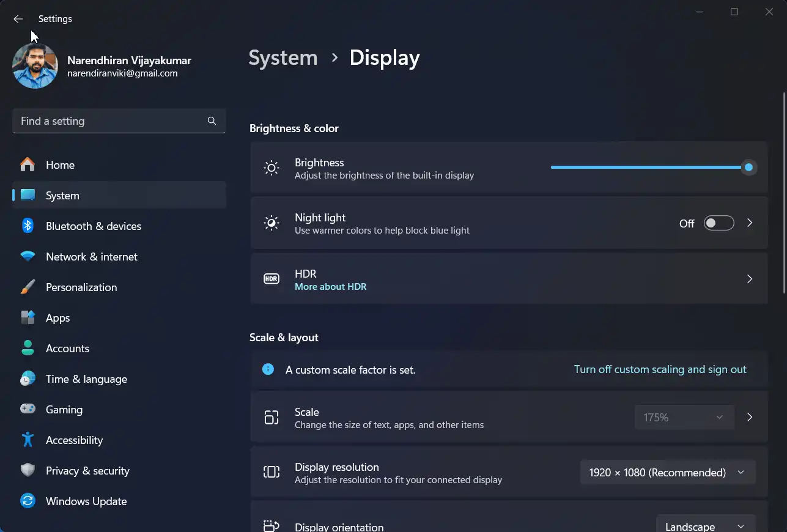Open Night light settings chevron

click(x=750, y=223)
